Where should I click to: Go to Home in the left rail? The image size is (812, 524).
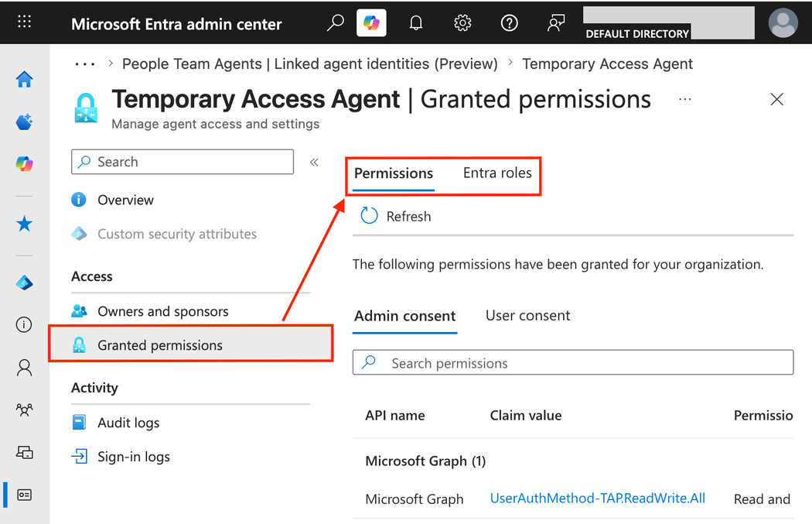click(24, 79)
